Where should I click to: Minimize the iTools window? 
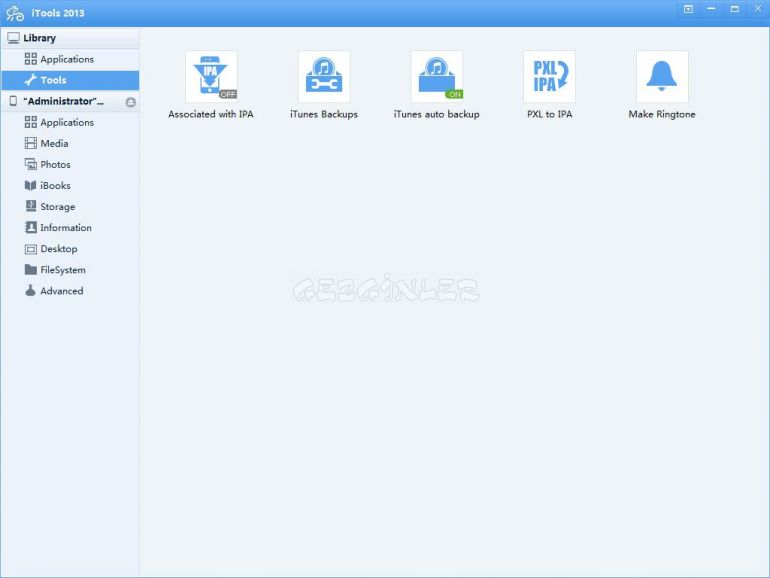click(x=711, y=9)
